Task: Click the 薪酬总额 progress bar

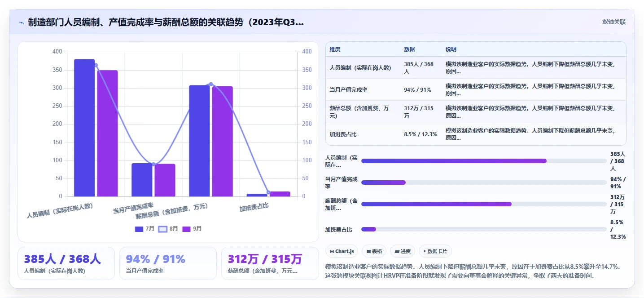Action: (484, 204)
